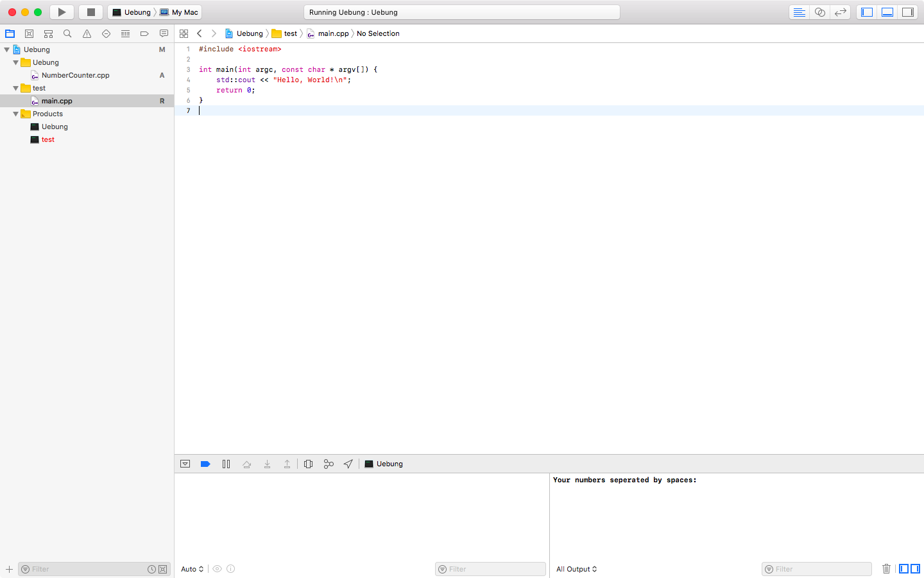
Task: Click the Simulate Location icon
Action: tap(348, 464)
